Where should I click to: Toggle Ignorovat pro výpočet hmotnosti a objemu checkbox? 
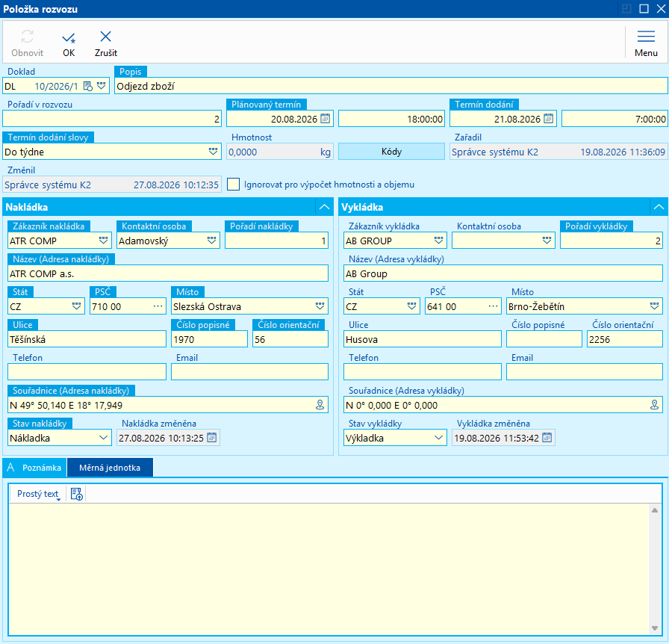(234, 185)
